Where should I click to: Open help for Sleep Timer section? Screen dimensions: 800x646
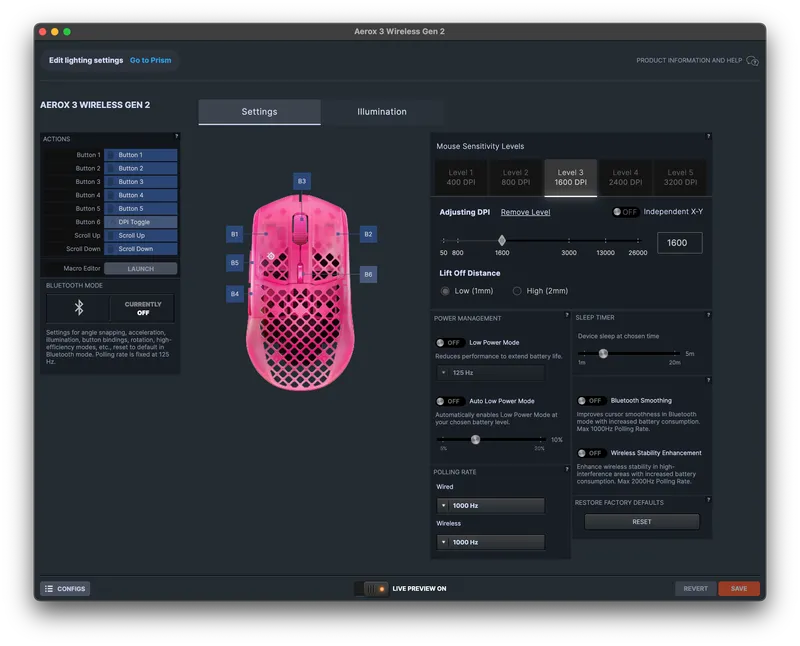(x=708, y=315)
